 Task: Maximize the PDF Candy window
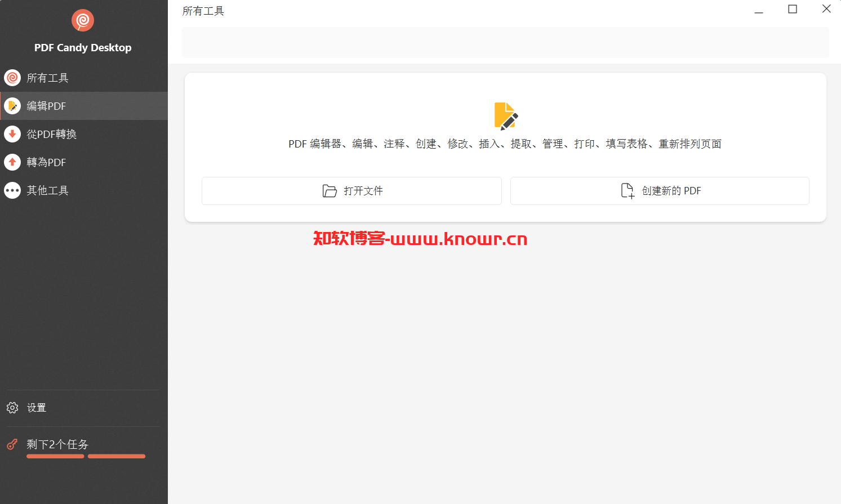click(x=793, y=9)
